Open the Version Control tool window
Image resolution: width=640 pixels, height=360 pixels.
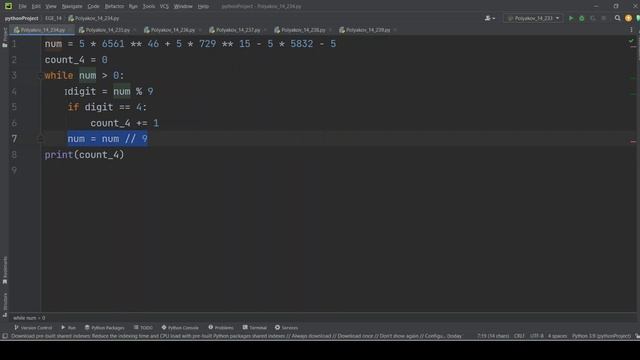pos(33,327)
